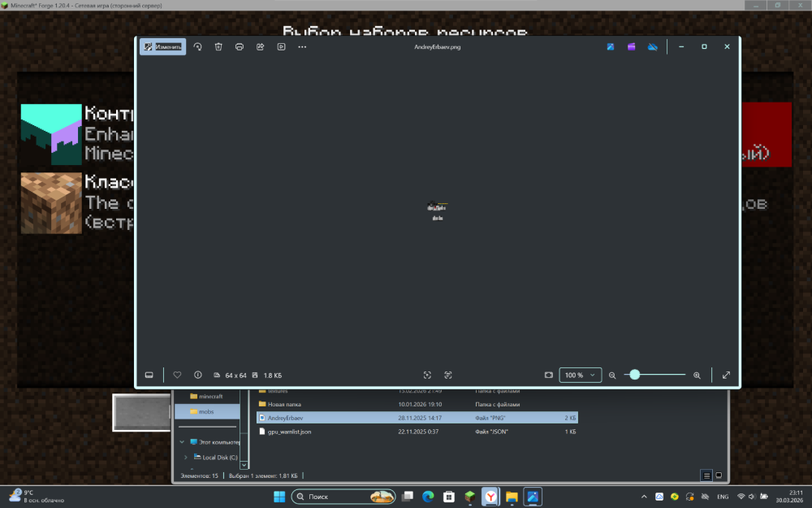This screenshot has width=812, height=508.
Task: Delete the image with trash icon
Action: [x=218, y=46]
